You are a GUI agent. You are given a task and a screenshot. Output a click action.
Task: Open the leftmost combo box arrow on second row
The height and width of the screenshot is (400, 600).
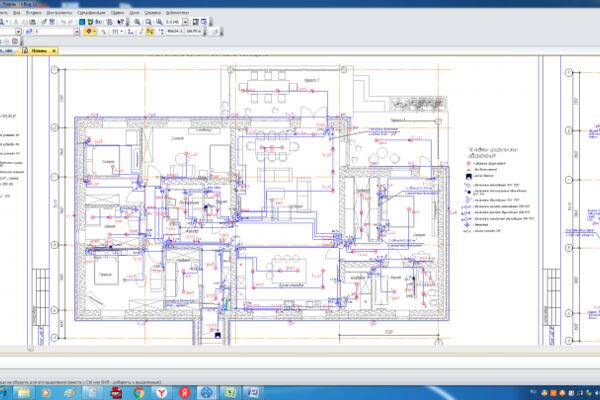tap(18, 31)
